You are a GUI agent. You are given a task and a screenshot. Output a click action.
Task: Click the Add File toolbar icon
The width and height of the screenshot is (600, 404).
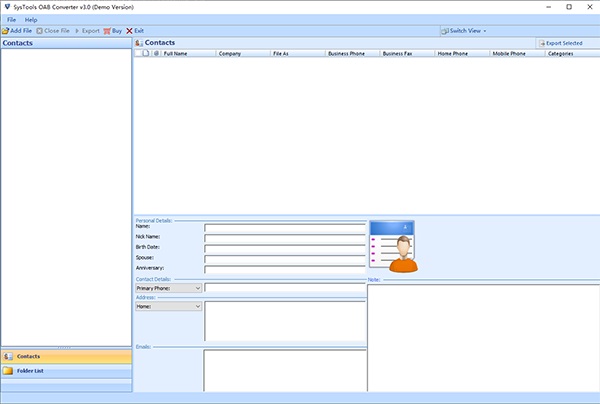point(5,31)
